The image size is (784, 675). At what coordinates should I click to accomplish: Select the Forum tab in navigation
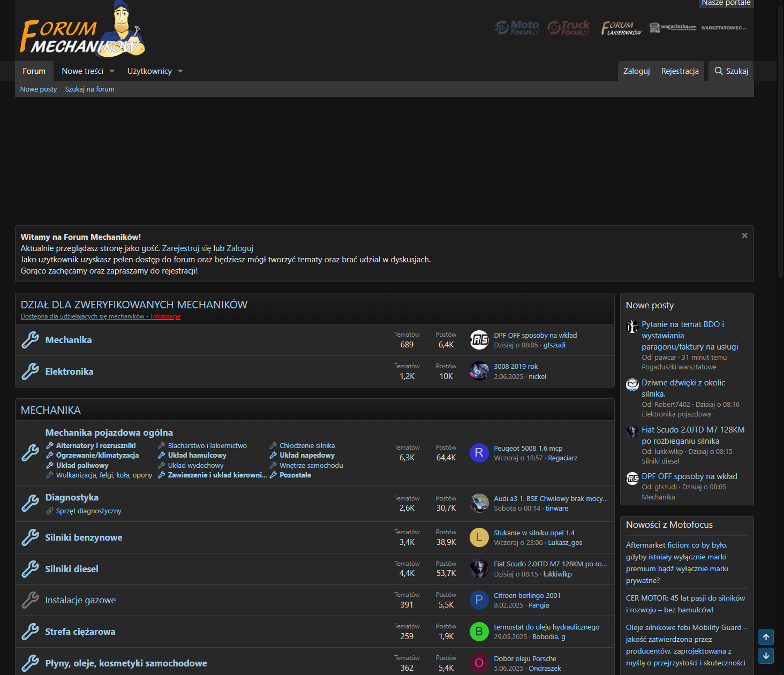tap(34, 71)
